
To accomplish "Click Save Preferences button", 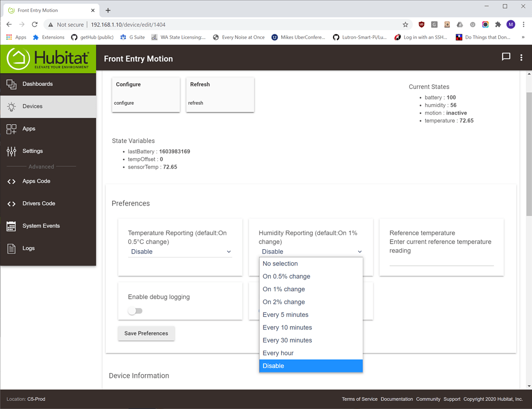I will click(x=146, y=333).
